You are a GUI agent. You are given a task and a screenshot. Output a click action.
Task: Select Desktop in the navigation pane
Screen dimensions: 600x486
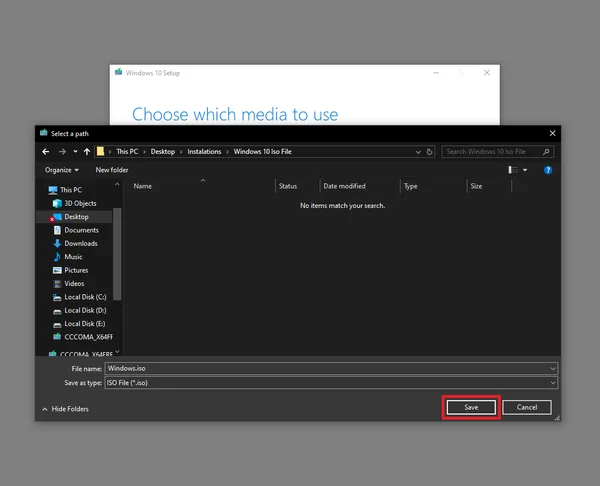(x=76, y=217)
